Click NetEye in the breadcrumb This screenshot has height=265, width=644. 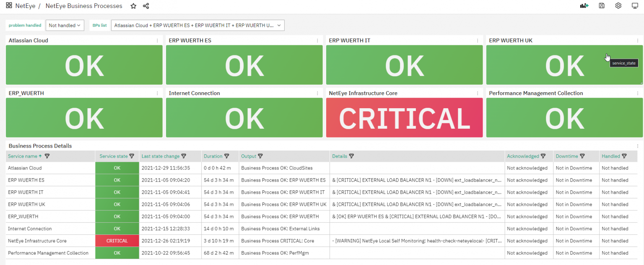25,6
